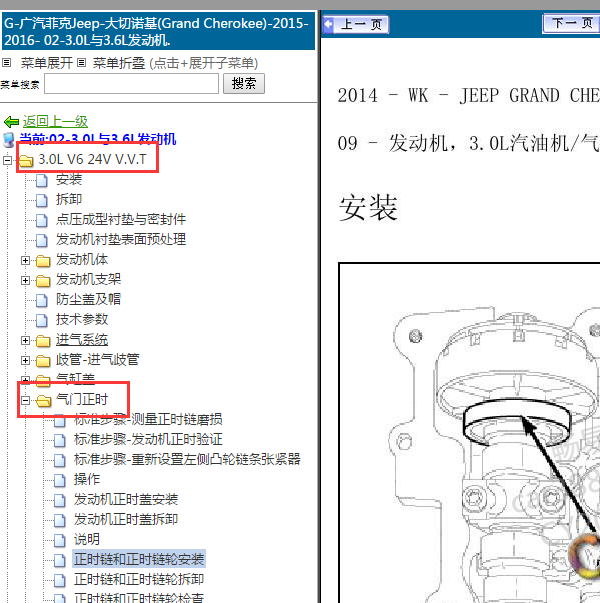This screenshot has width=600, height=603.
Task: Click the folder icon beside 发动机体
Action: pyautogui.click(x=43, y=260)
